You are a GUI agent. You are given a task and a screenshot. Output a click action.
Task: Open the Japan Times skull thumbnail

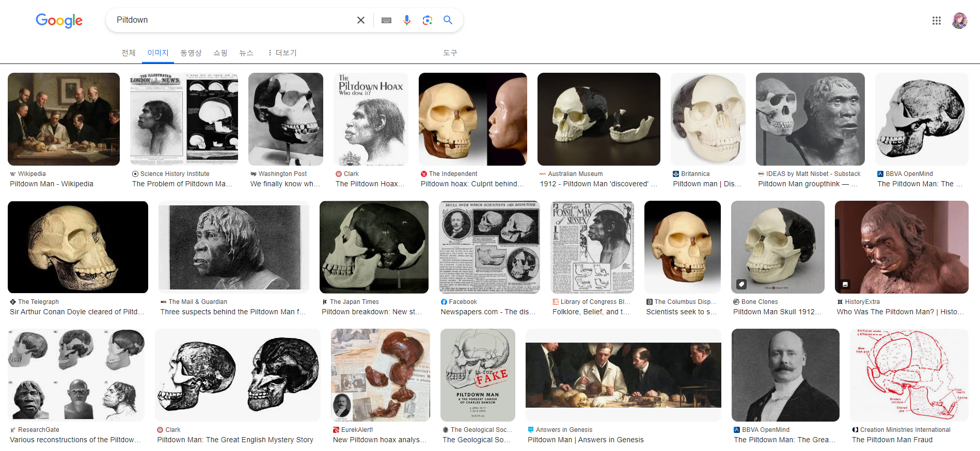(x=374, y=247)
